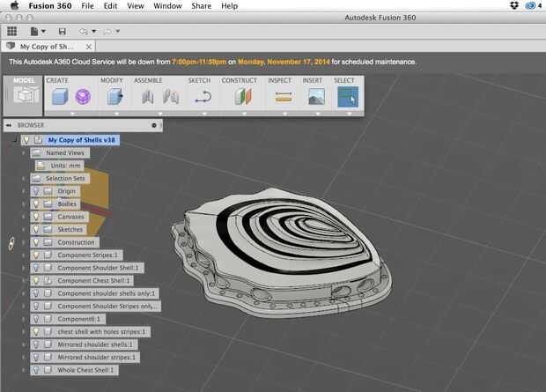Collapse the Browser panel arrows icon
The image size is (546, 392).
click(8, 125)
